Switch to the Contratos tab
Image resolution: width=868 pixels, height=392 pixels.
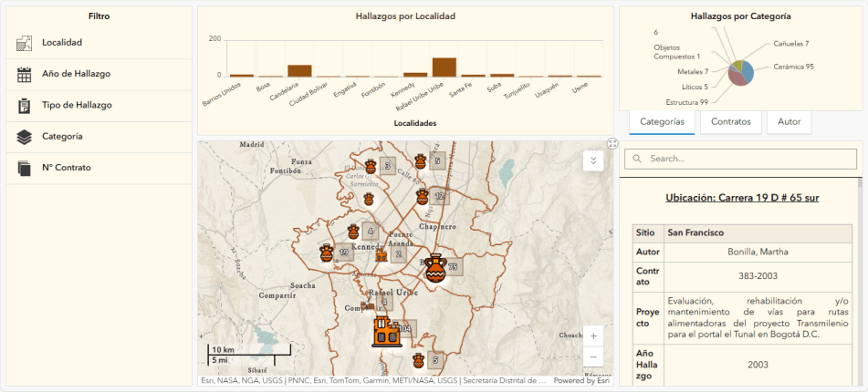tap(730, 121)
